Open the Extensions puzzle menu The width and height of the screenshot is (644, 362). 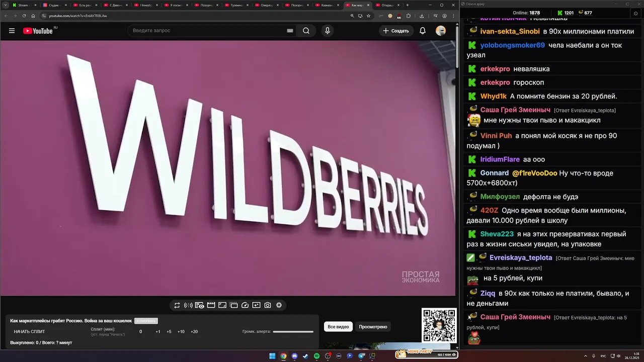tap(409, 16)
